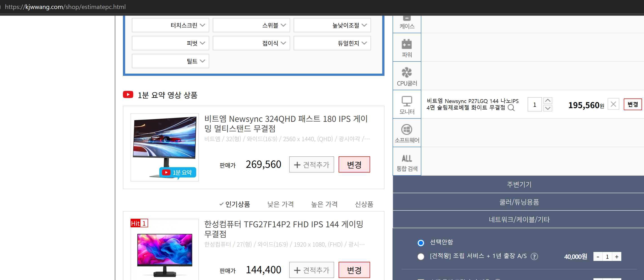The width and height of the screenshot is (644, 280).
Task: Click the 비트엠 / 32(형) spec line
Action: pyautogui.click(x=287, y=139)
